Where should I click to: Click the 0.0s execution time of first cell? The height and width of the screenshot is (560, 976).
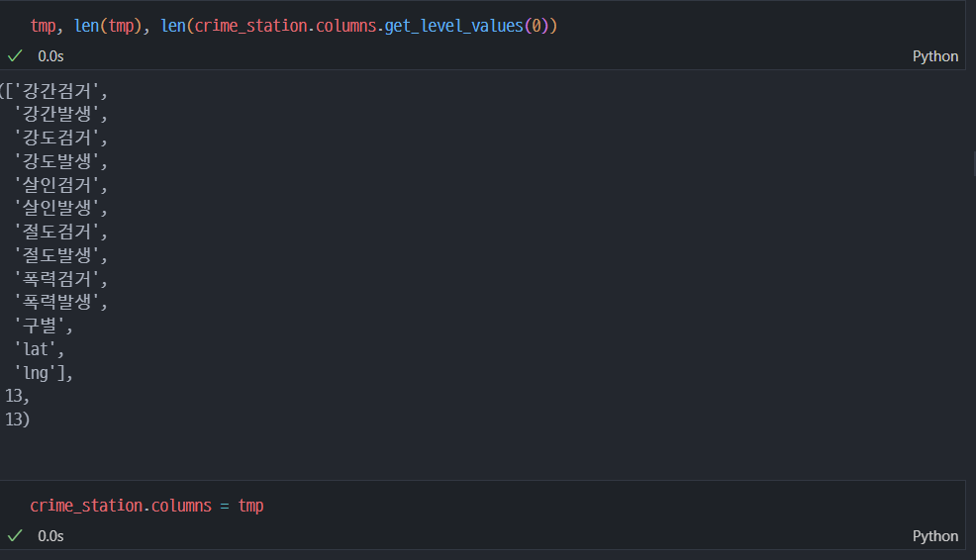[50, 56]
